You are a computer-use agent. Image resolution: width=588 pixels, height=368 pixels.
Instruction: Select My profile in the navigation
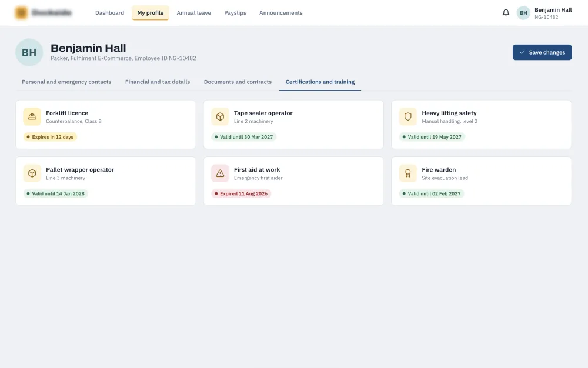tap(151, 13)
